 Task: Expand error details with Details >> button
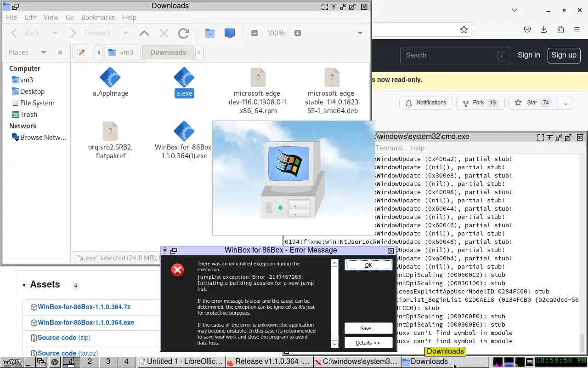(368, 343)
